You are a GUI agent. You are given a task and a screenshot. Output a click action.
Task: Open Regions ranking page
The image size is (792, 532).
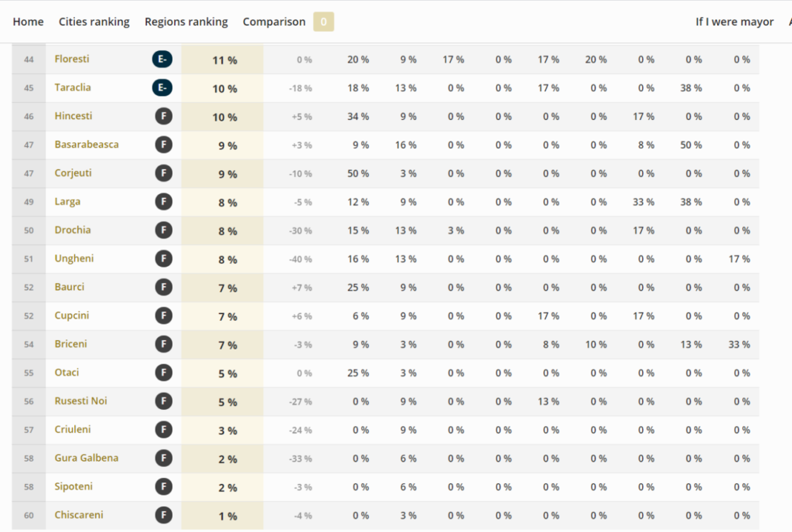pyautogui.click(x=186, y=22)
